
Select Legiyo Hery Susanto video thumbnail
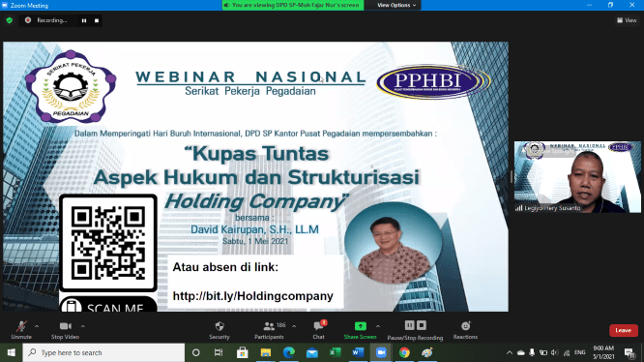pyautogui.click(x=577, y=177)
